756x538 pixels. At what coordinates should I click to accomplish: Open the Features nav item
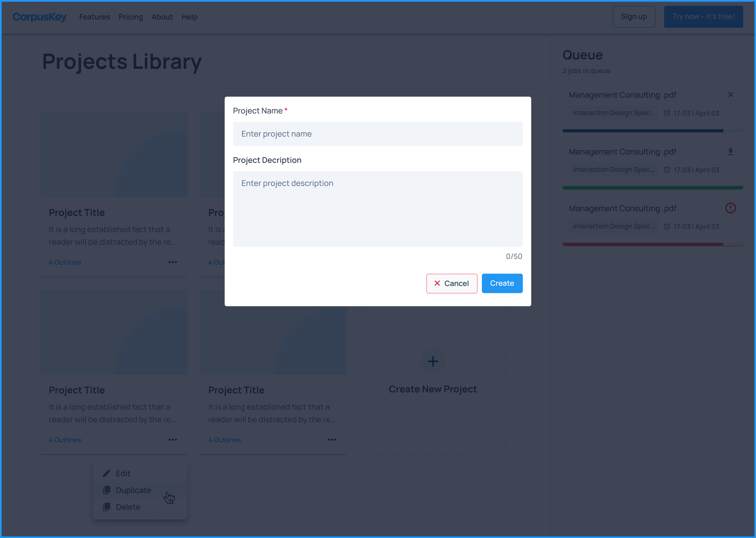pos(94,17)
